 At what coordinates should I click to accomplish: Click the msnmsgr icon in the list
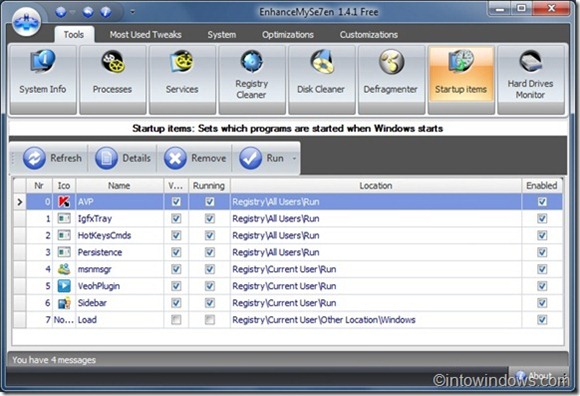64,269
